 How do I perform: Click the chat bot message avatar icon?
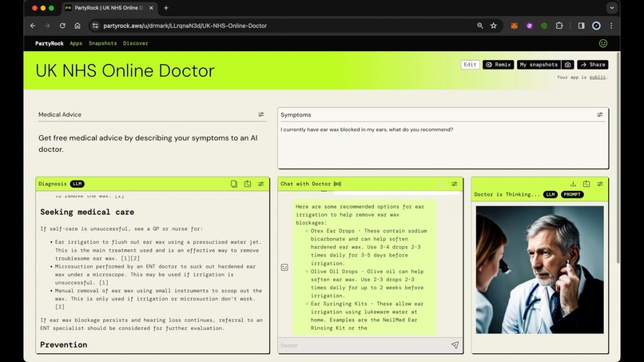(284, 268)
